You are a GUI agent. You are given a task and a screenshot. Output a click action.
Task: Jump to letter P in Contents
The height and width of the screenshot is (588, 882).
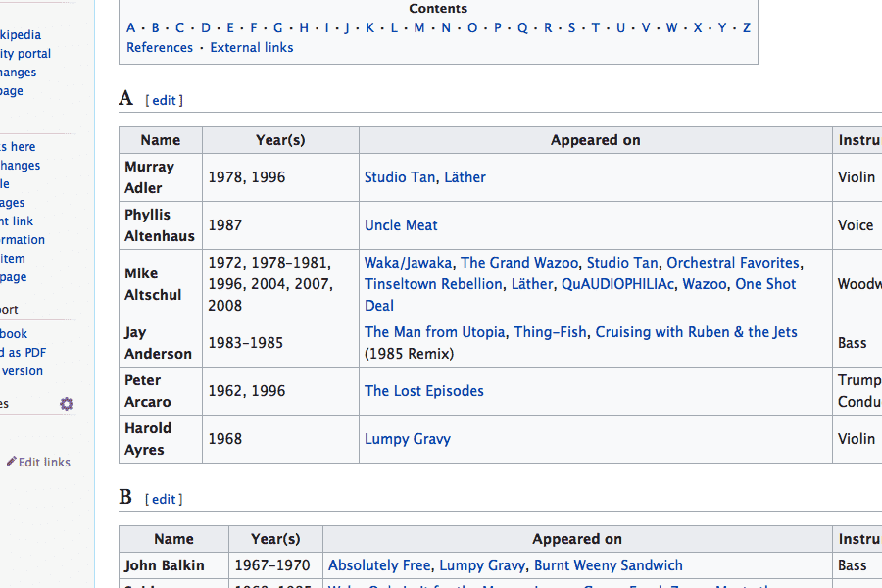pos(497,27)
